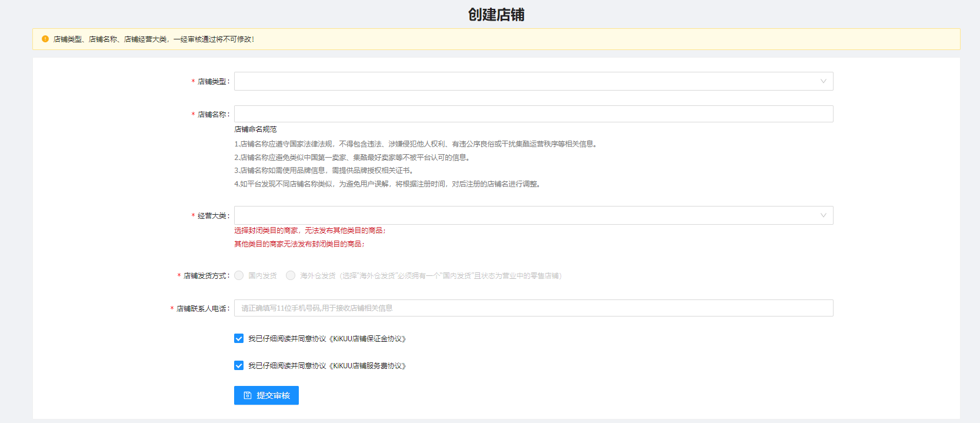Select the 国内发货 radio button
This screenshot has width=980, height=423.
coord(239,275)
